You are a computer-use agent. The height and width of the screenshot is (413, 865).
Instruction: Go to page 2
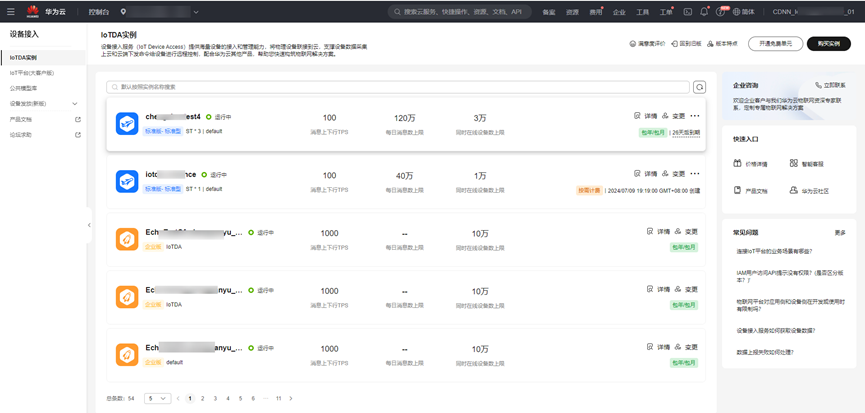(x=202, y=398)
